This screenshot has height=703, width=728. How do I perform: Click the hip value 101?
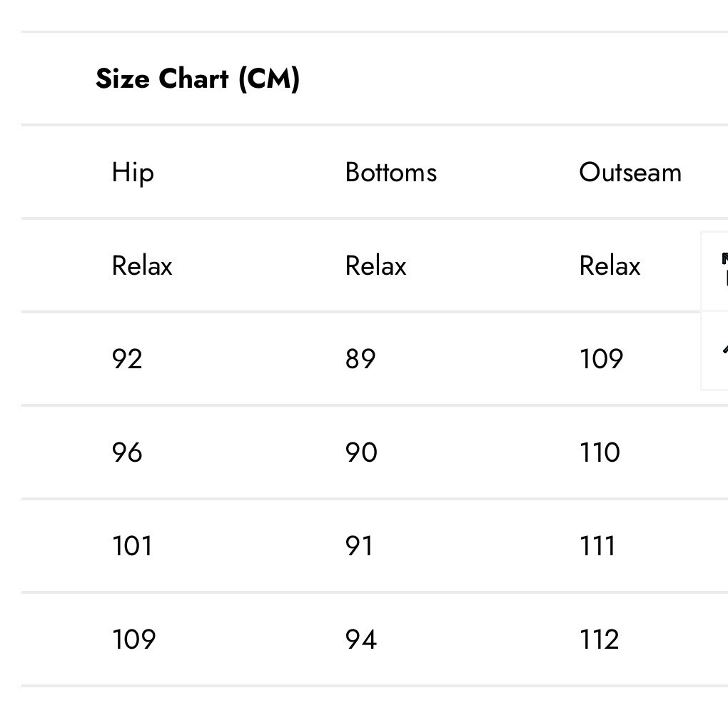(x=132, y=545)
